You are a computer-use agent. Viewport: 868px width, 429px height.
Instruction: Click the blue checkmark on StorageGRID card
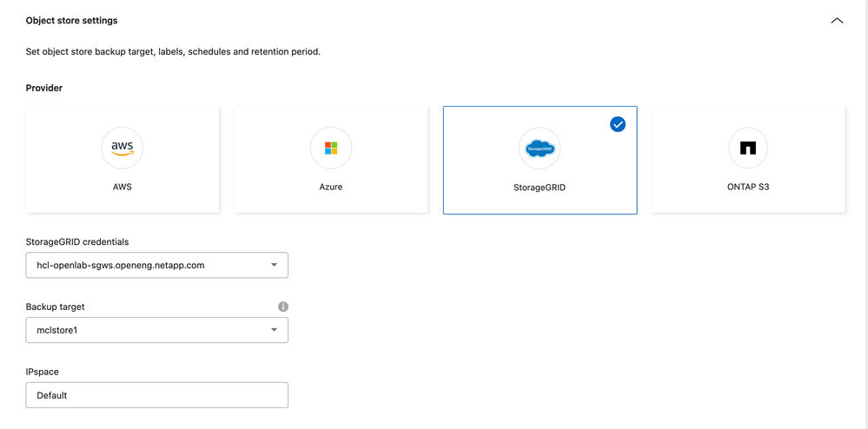618,124
